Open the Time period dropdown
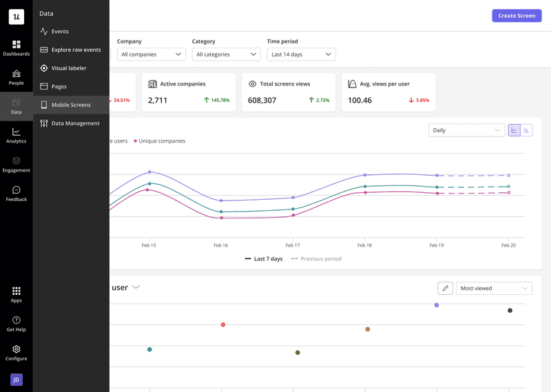This screenshot has height=392, width=551. (x=301, y=54)
